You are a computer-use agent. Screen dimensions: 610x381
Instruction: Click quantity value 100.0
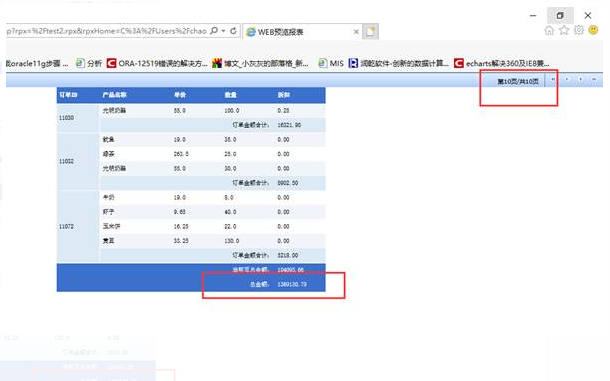click(x=232, y=111)
